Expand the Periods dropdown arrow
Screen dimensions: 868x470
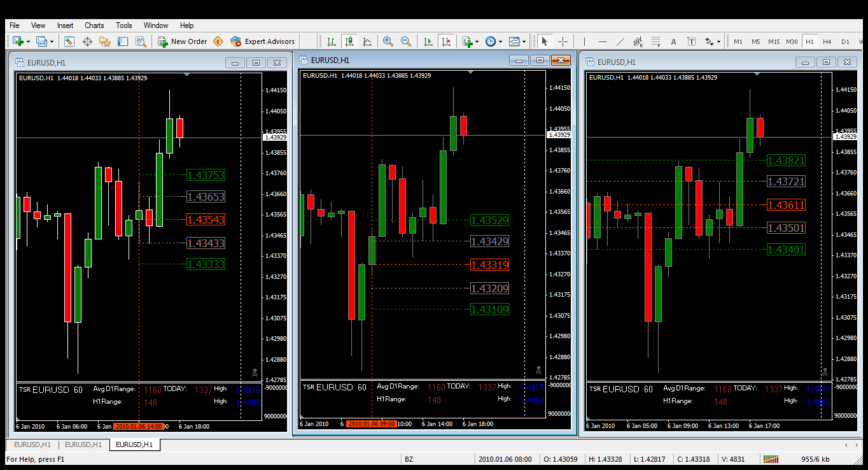pyautogui.click(x=500, y=41)
